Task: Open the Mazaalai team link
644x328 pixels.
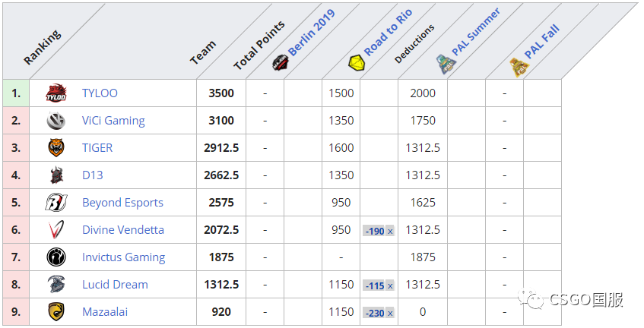Action: pyautogui.click(x=105, y=311)
